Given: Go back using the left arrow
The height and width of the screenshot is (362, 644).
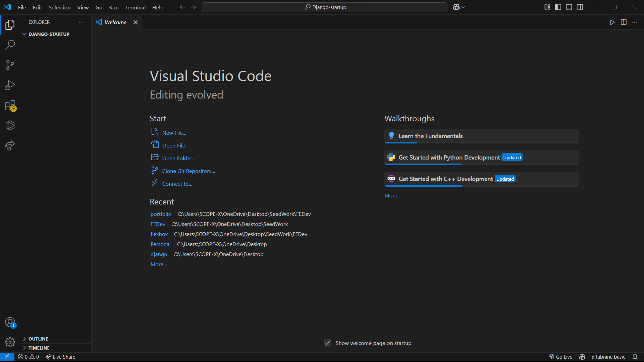Looking at the screenshot, I should tap(182, 7).
